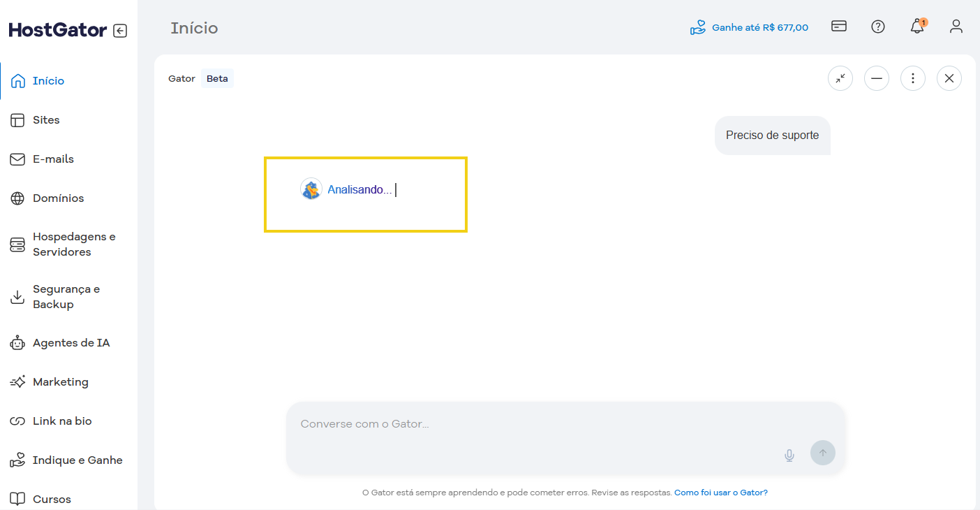Open Domínios in the sidebar
The image size is (980, 510).
68,198
